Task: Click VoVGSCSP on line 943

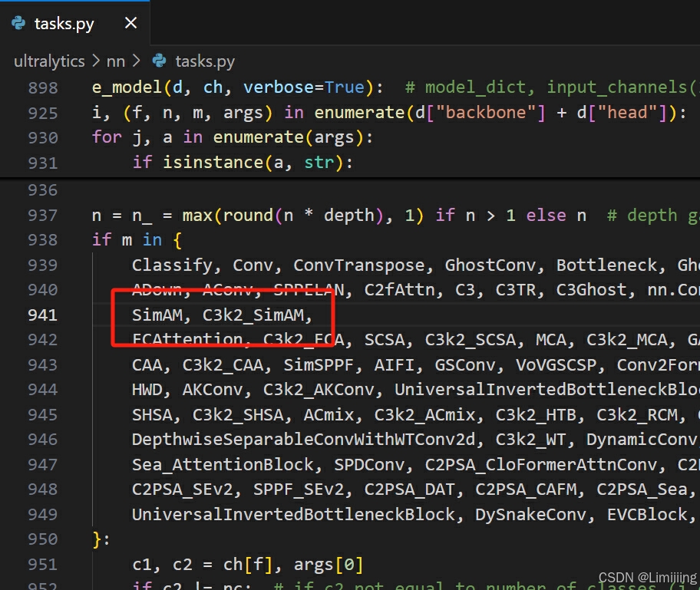Action: (556, 365)
